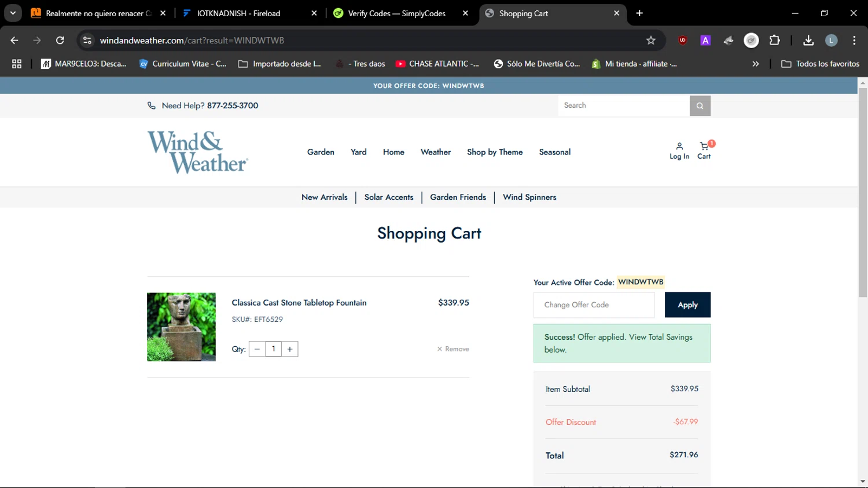Click the purple A extension icon
This screenshot has width=868, height=488.
pos(705,41)
